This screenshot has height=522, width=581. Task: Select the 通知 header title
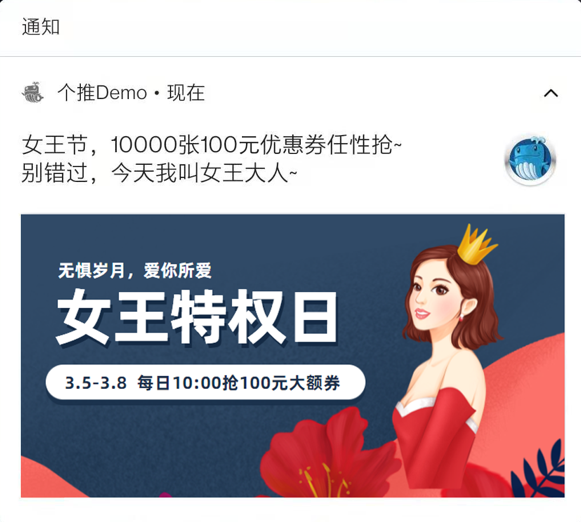[x=41, y=27]
